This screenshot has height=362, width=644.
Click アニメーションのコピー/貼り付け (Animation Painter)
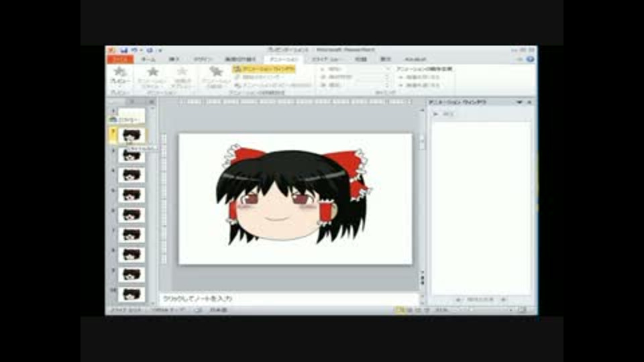[x=273, y=85]
